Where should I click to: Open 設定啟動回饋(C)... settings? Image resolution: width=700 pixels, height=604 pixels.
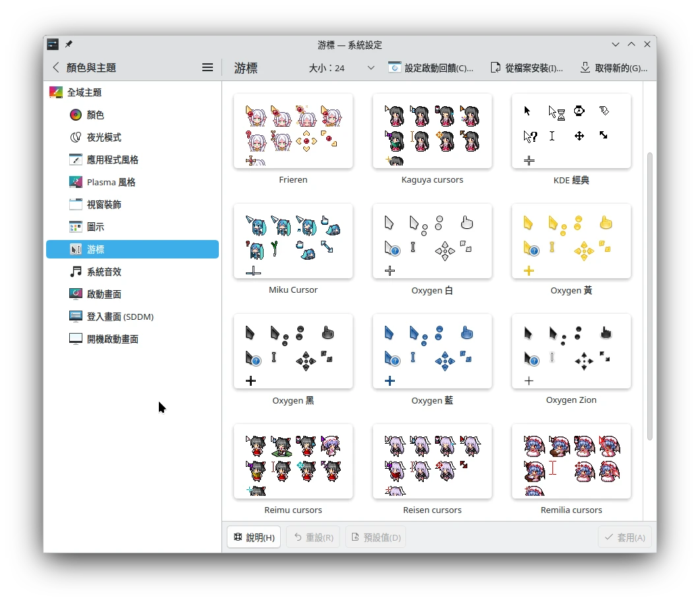point(430,68)
